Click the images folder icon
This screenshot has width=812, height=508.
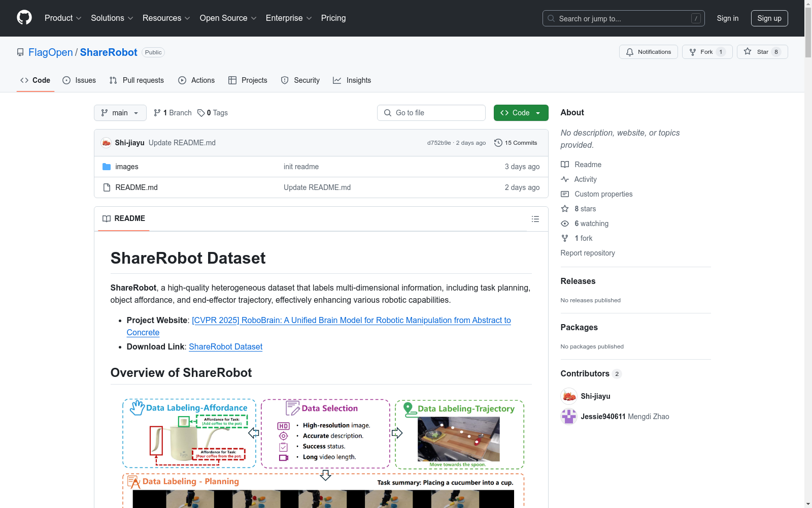pos(107,167)
